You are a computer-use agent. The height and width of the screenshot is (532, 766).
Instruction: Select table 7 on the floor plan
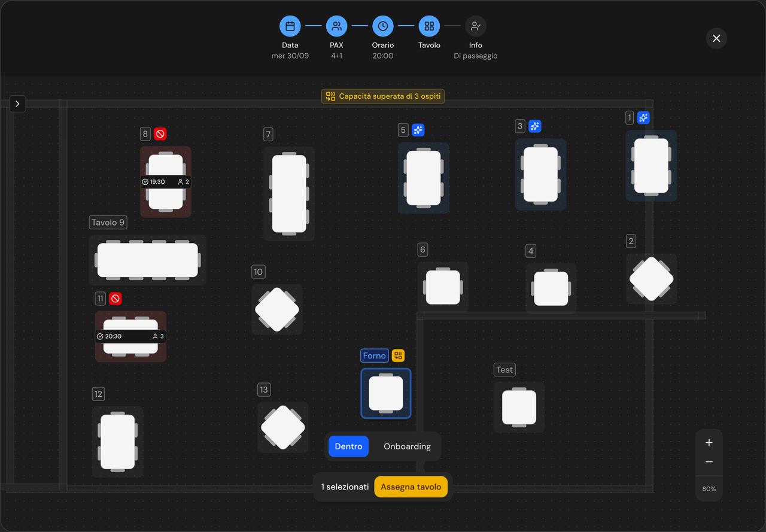[289, 194]
